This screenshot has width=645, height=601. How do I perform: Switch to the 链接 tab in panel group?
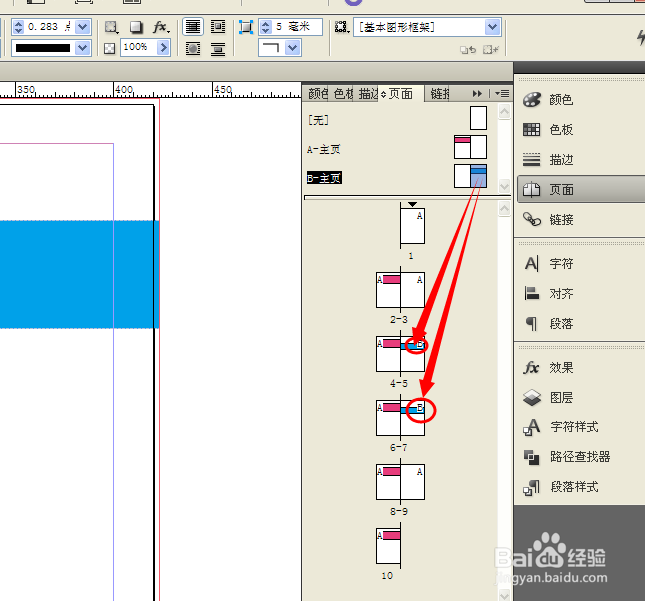point(439,94)
